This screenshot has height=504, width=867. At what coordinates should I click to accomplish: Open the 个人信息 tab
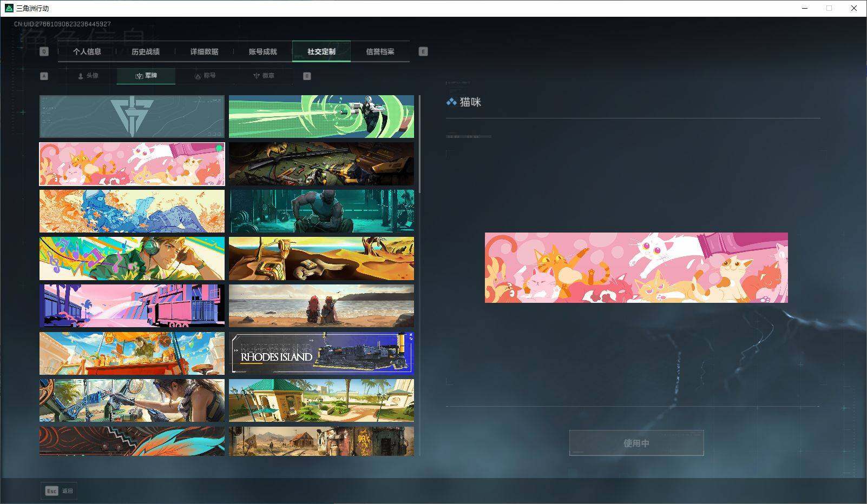87,52
